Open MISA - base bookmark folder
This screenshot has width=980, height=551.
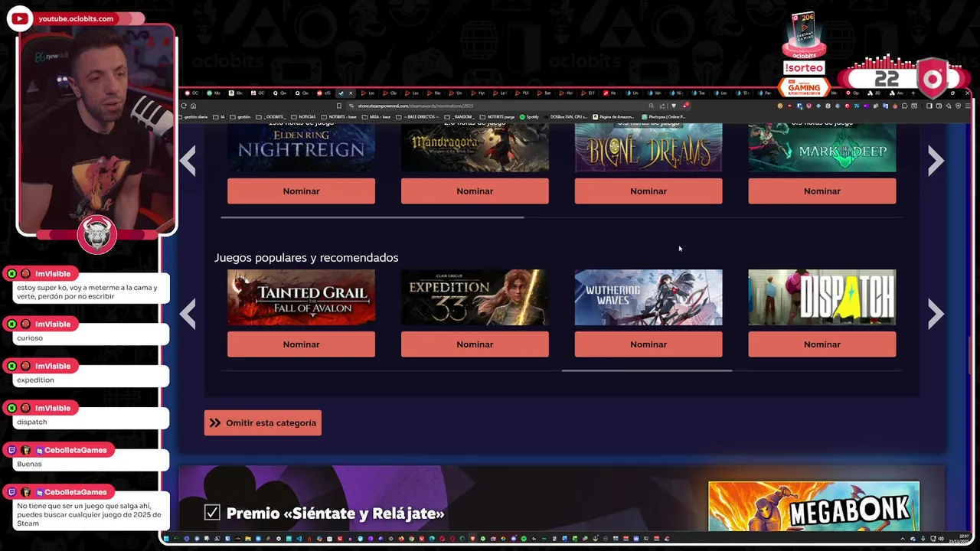click(376, 117)
